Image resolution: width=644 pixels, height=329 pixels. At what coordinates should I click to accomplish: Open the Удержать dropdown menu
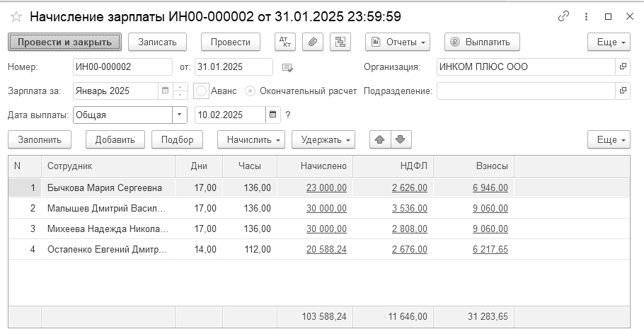point(323,139)
